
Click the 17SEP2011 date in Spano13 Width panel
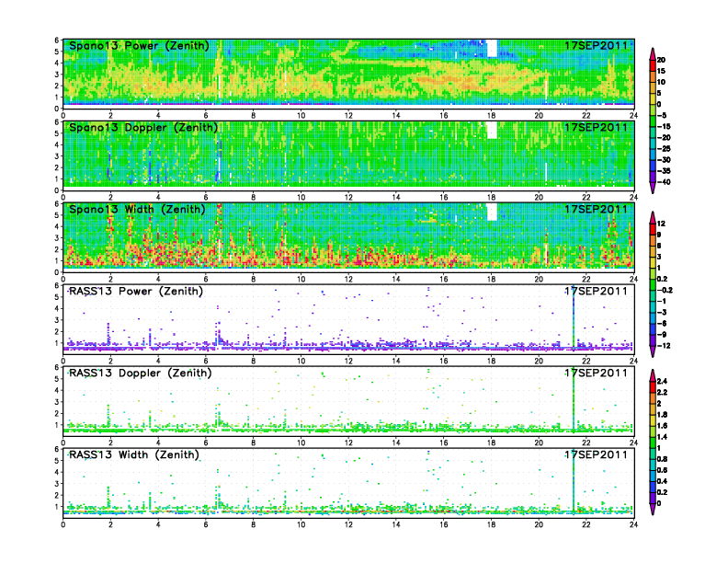(597, 209)
